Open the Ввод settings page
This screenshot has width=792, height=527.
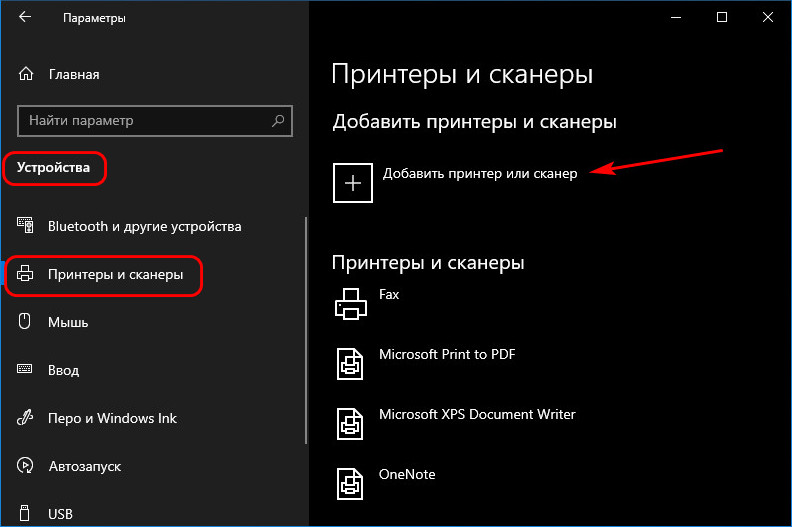pos(64,370)
